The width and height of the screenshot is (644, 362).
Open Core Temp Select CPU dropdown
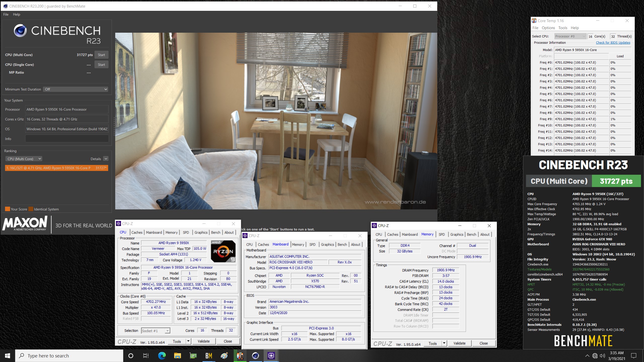[x=570, y=36]
